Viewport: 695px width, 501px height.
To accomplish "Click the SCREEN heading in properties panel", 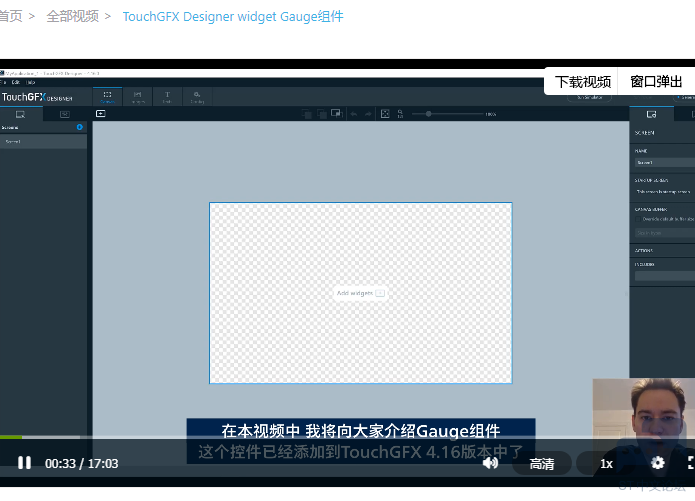I will click(x=644, y=133).
